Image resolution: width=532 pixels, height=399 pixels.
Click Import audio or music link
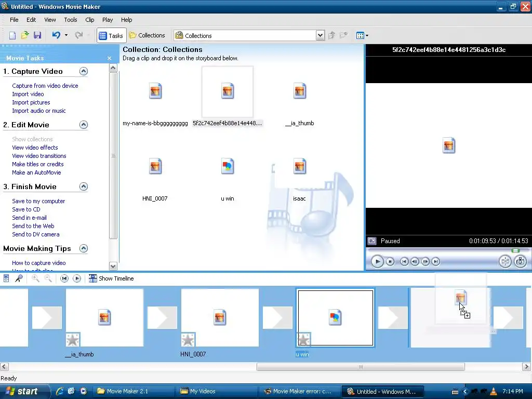tap(38, 111)
